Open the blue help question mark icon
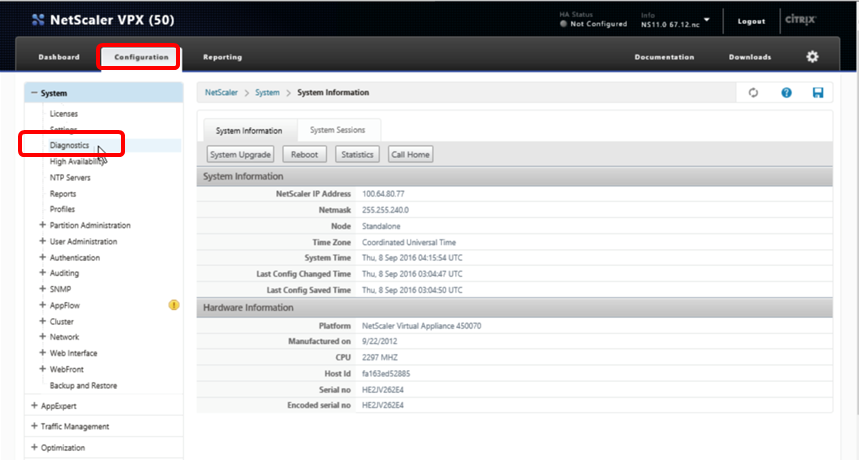Image resolution: width=859 pixels, height=460 pixels. [786, 93]
